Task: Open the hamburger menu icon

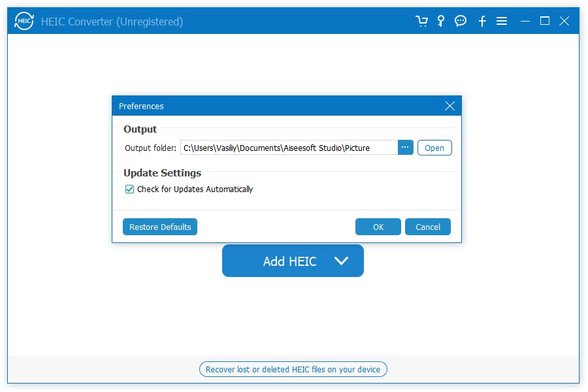Action: [x=502, y=21]
